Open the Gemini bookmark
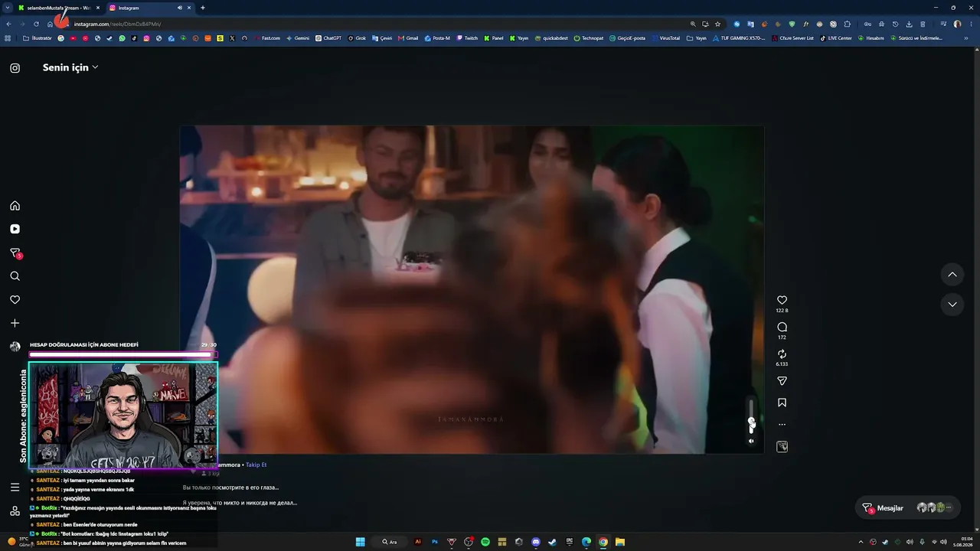 coord(298,38)
